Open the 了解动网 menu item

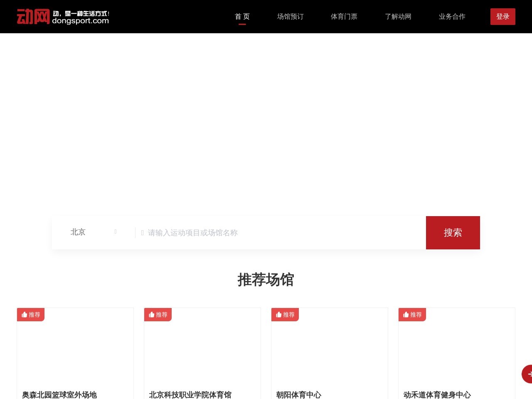point(398,17)
